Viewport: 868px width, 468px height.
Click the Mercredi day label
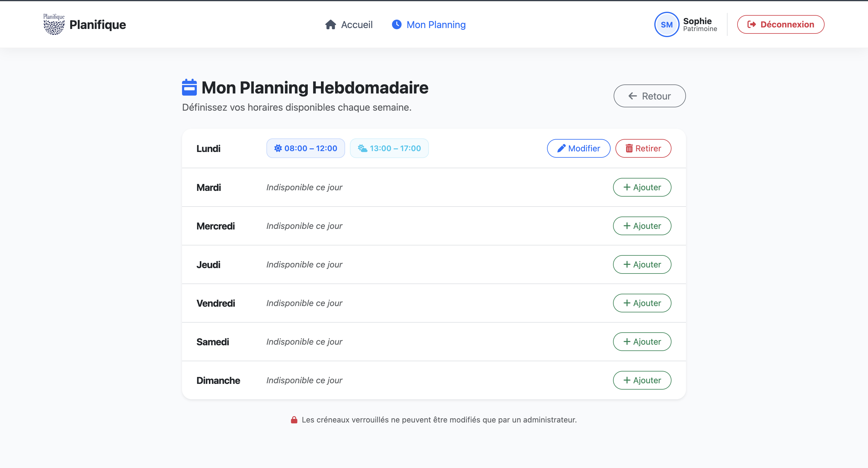216,226
